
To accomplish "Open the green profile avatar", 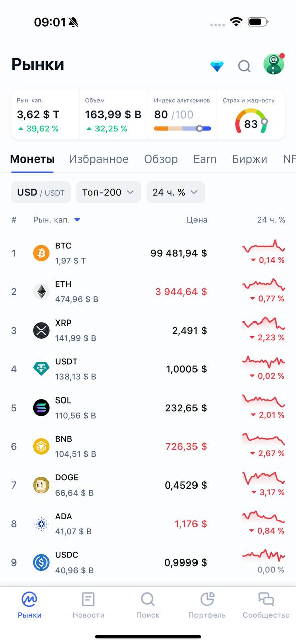I will tap(274, 64).
